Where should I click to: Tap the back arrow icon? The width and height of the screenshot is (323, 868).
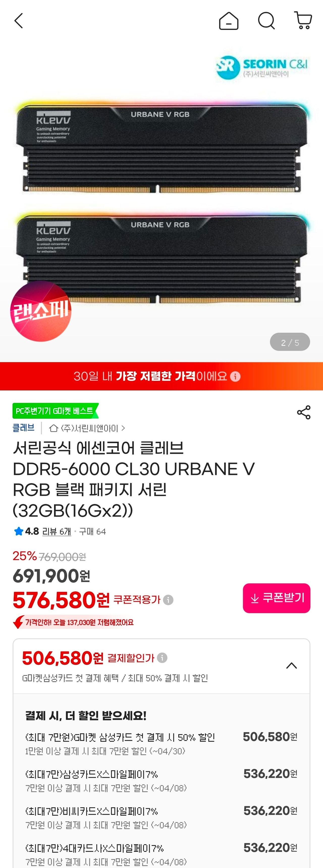(18, 21)
